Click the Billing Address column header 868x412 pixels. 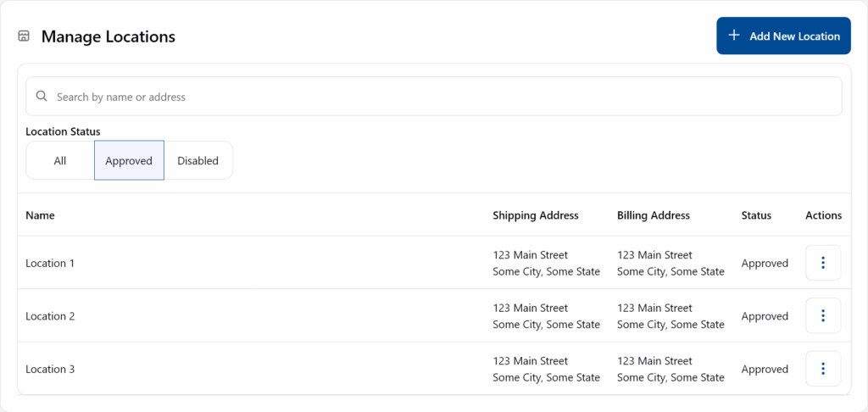[x=654, y=215]
